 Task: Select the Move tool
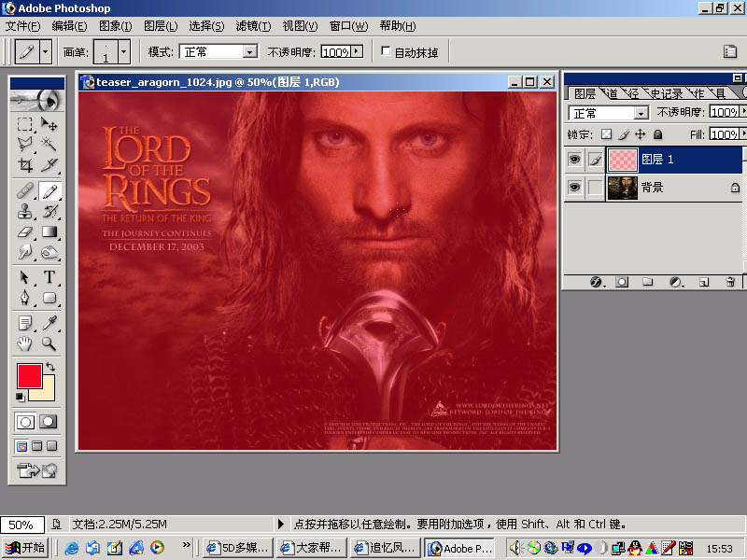[x=49, y=124]
